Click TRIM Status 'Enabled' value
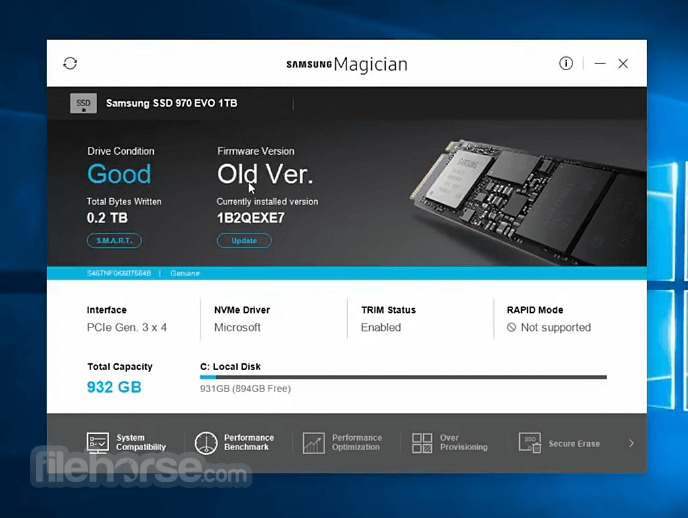This screenshot has height=518, width=688. (x=381, y=327)
